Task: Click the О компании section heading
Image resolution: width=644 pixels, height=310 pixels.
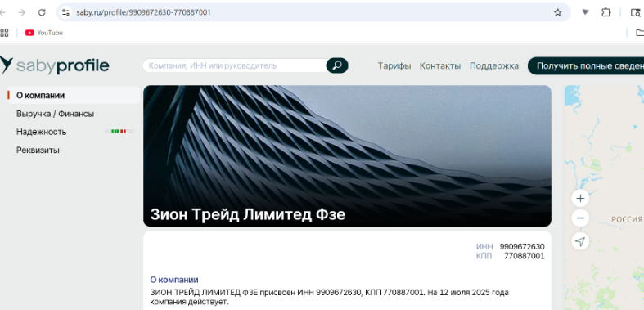Action: point(174,280)
